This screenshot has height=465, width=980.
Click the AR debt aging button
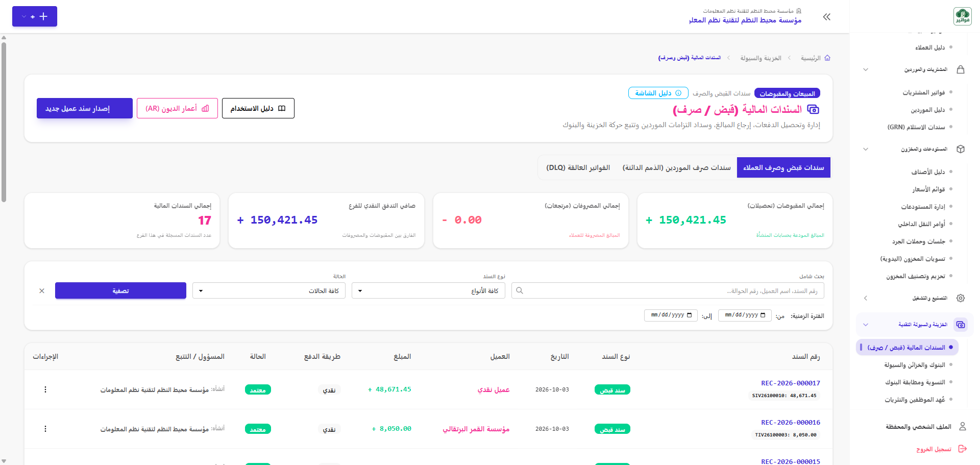tap(177, 108)
